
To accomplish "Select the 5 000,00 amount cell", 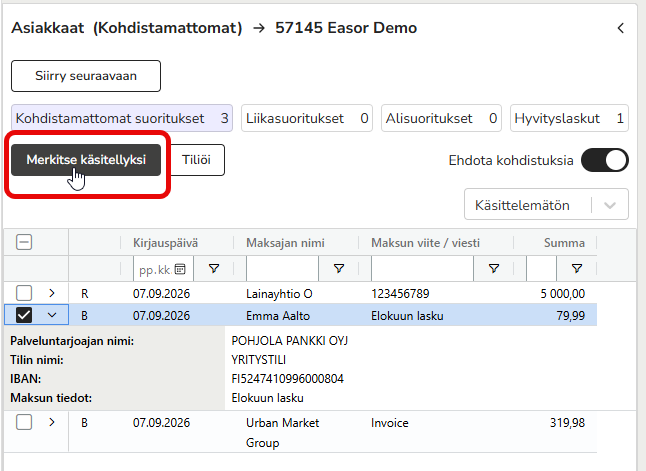I will 562,294.
